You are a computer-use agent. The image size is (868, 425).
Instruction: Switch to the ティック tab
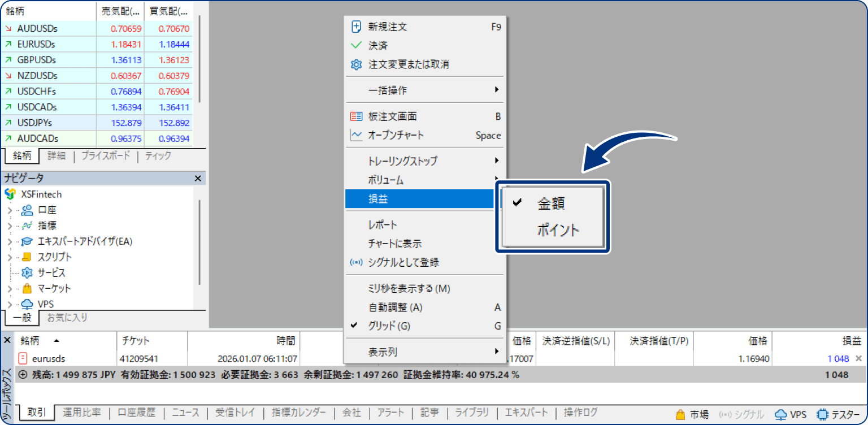158,156
